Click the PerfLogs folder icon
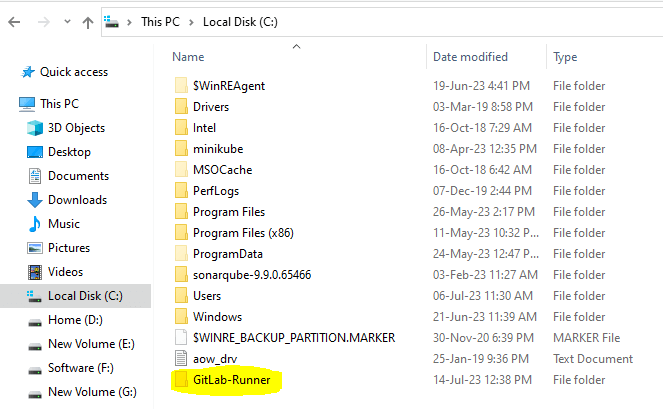The height and width of the screenshot is (409, 663). pyautogui.click(x=181, y=191)
